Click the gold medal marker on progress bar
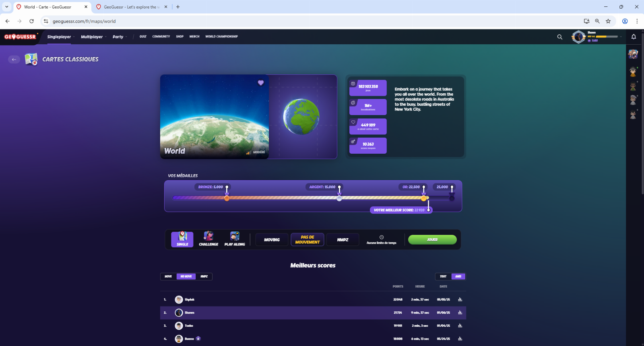This screenshot has width=644, height=346. click(423, 198)
